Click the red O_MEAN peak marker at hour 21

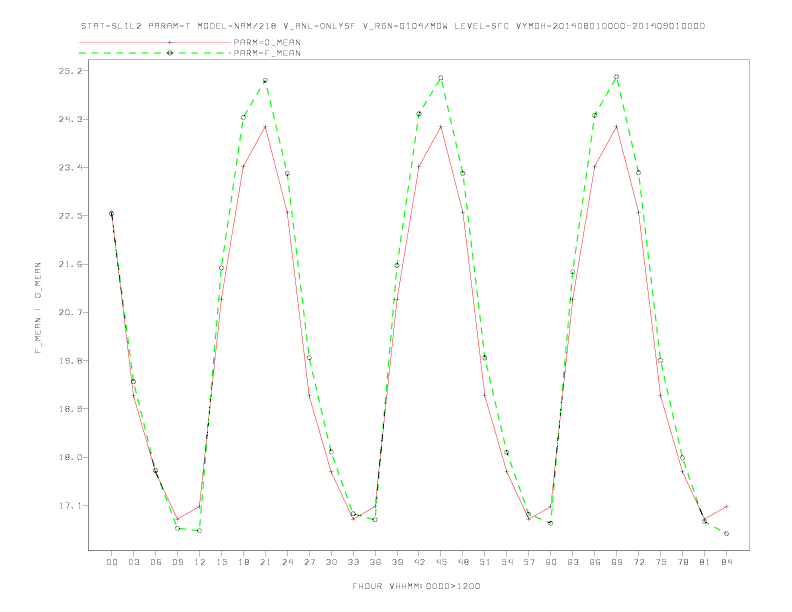[265, 127]
